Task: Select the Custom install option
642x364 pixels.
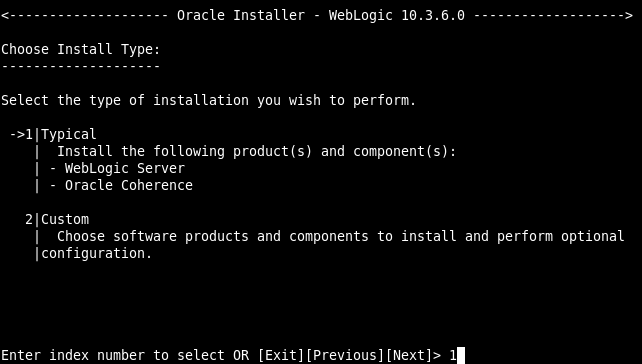Action: point(65,219)
